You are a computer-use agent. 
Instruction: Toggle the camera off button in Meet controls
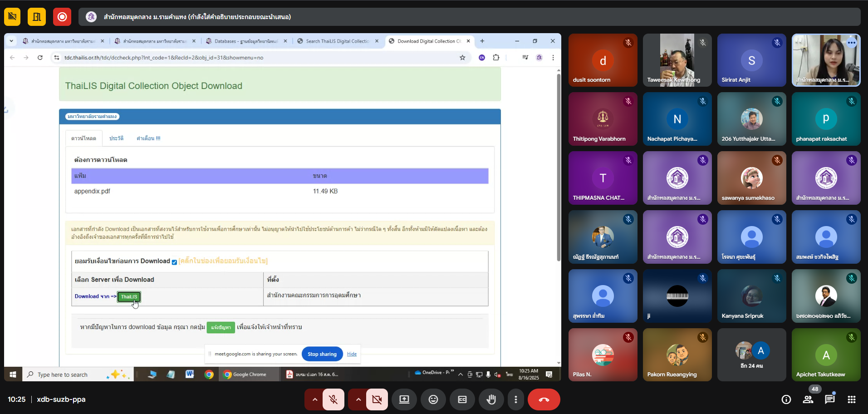377,399
